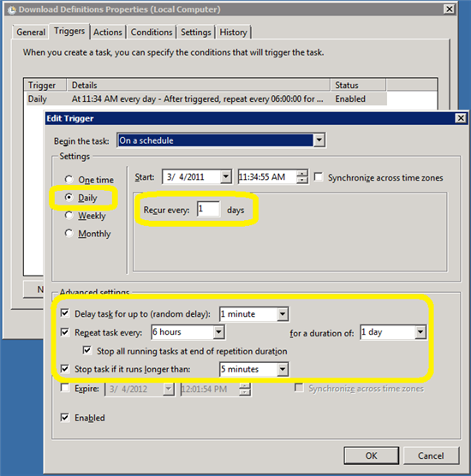Image resolution: width=471 pixels, height=476 pixels.
Task: Toggle Stop all running tasks at end checkbox
Action: 87,350
